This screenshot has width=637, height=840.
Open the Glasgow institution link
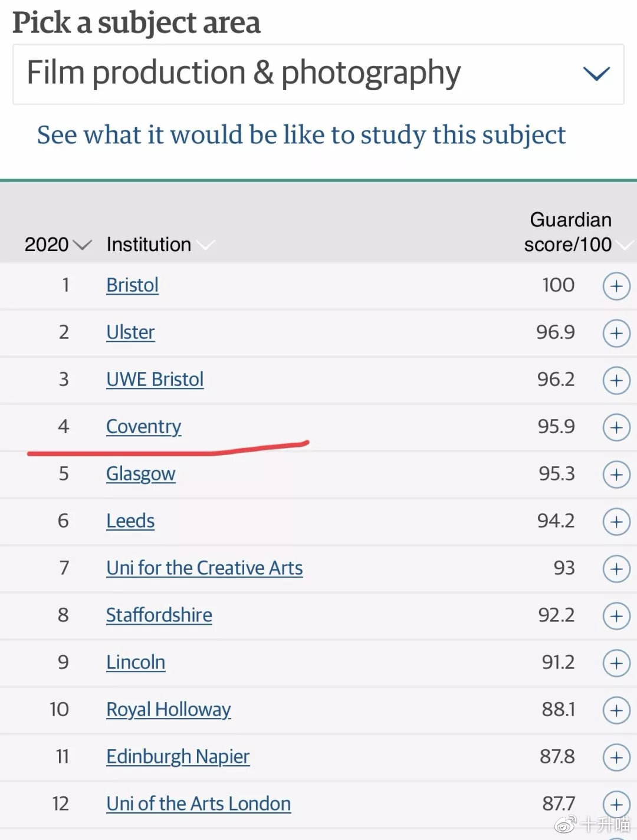(140, 474)
